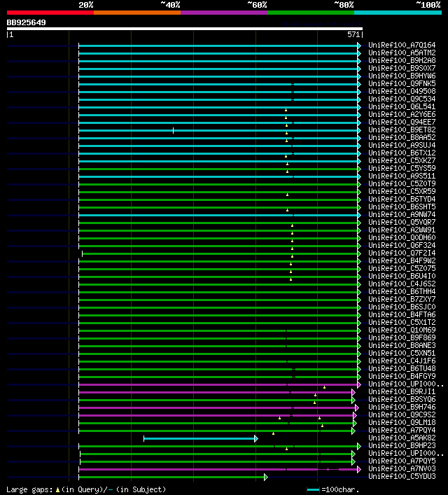Image resolution: width=448 pixels, height=495 pixels.
Task: Select the UniRef100_B6SJC0 label
Action: tap(402, 307)
